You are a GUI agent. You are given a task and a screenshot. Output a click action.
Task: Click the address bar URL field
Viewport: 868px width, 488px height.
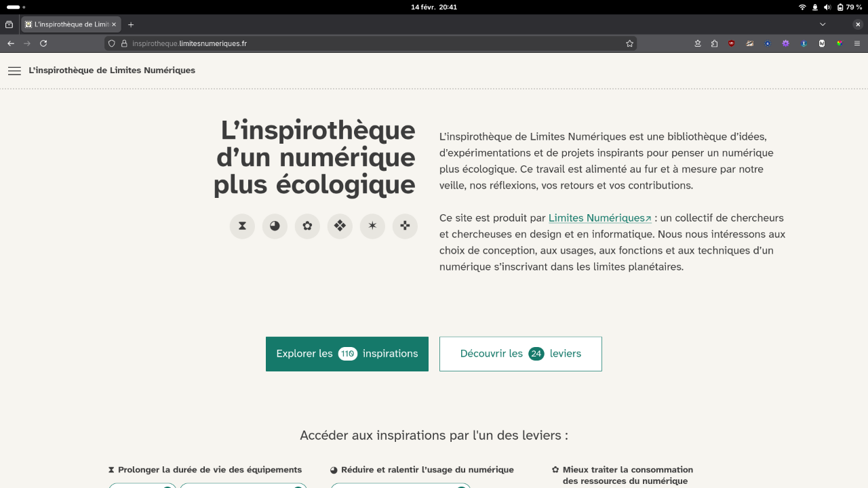[371, 43]
